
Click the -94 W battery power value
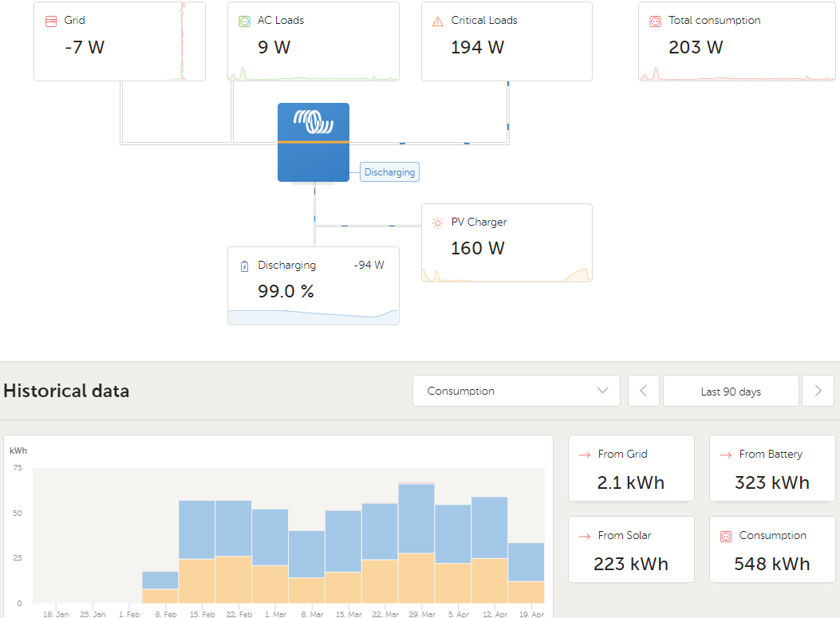tap(369, 265)
